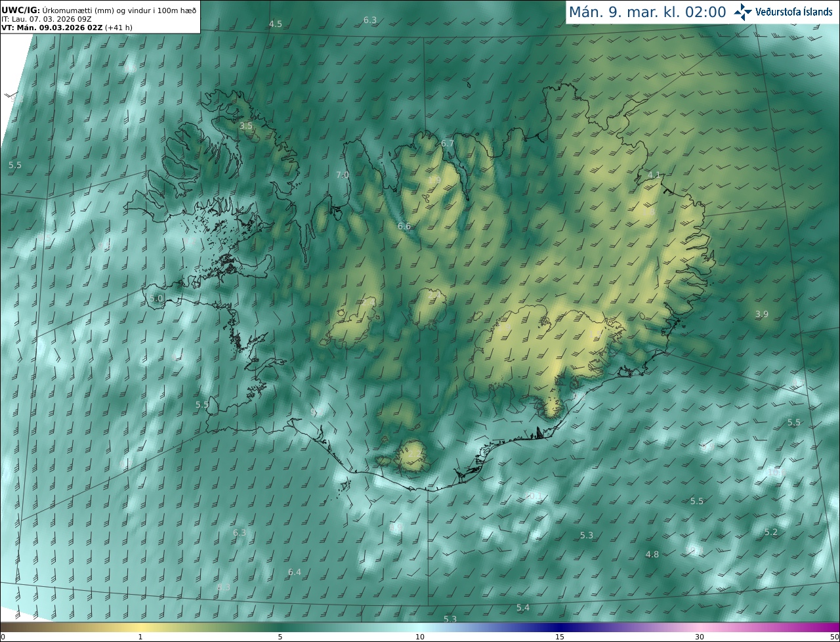Click the 0 tick on the color scale
840x642 pixels.
point(2,637)
